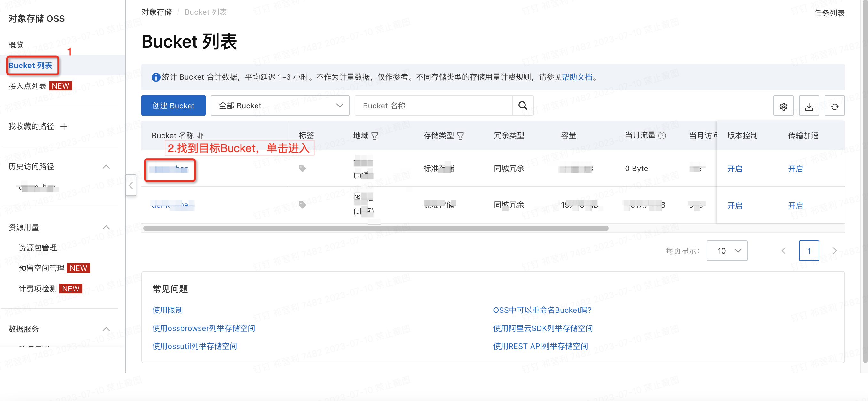Click the 当月流量 help question icon
Viewport: 868px width, 401px height.
(x=662, y=136)
